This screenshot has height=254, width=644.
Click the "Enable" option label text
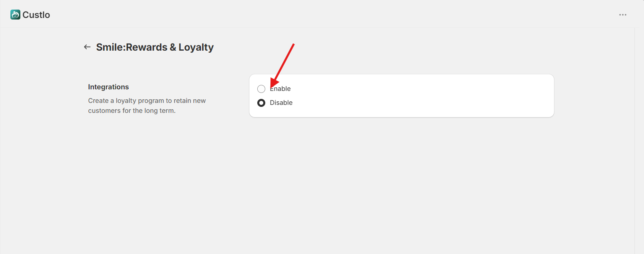(x=280, y=89)
